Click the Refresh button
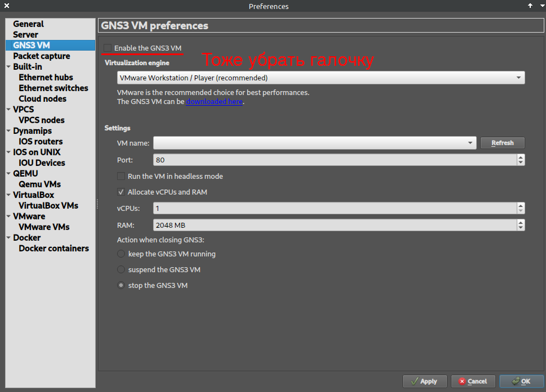 pyautogui.click(x=503, y=143)
